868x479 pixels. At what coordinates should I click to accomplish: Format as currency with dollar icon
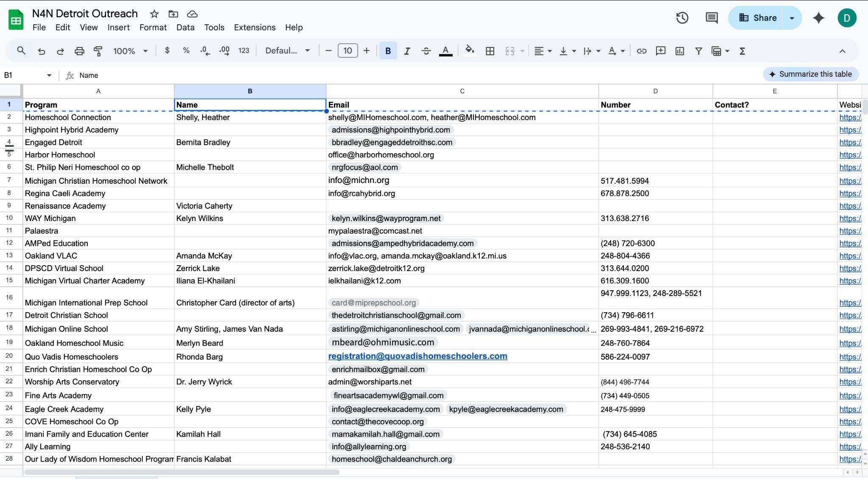(x=167, y=50)
